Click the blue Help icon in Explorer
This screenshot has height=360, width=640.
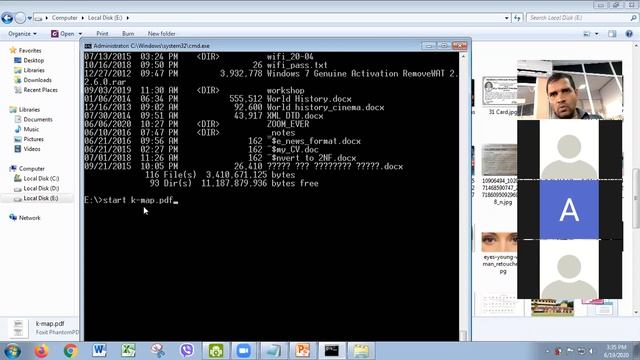click(629, 34)
